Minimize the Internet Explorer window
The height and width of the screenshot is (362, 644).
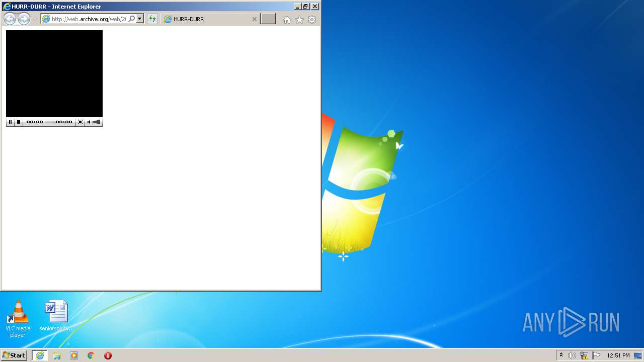click(297, 7)
